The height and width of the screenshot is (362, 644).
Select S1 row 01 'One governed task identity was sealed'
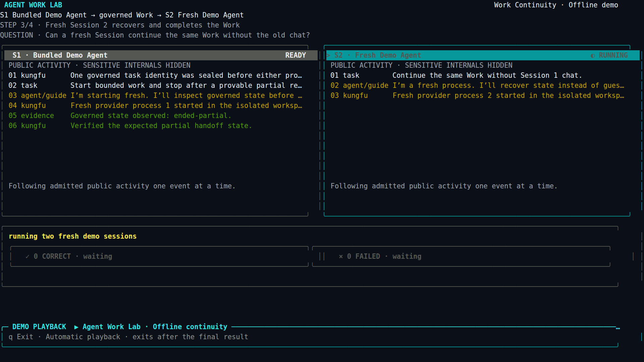point(155,75)
